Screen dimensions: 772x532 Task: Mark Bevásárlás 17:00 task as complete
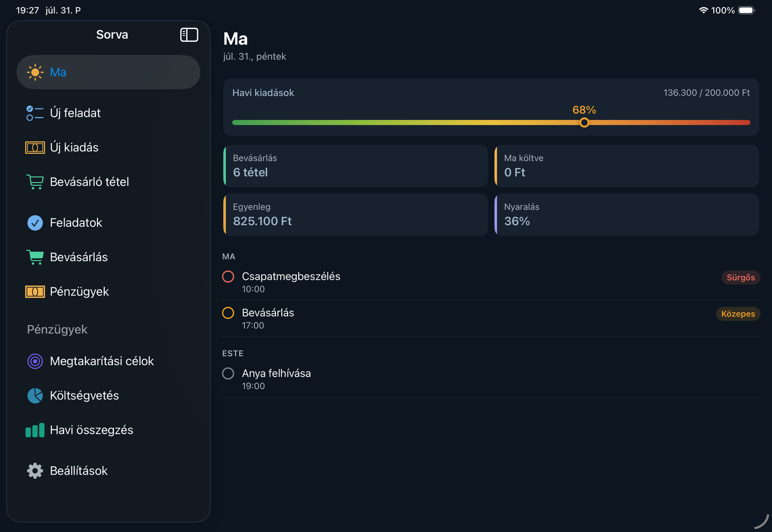pyautogui.click(x=228, y=313)
